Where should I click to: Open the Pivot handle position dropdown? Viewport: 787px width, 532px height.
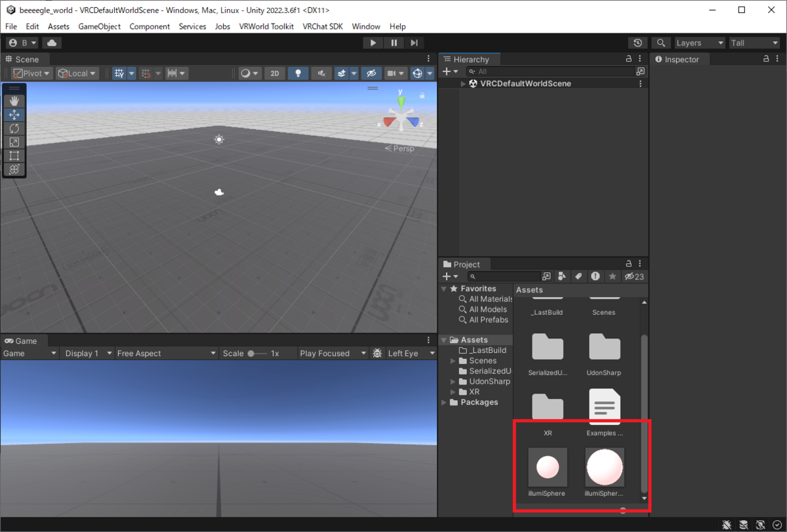click(32, 73)
